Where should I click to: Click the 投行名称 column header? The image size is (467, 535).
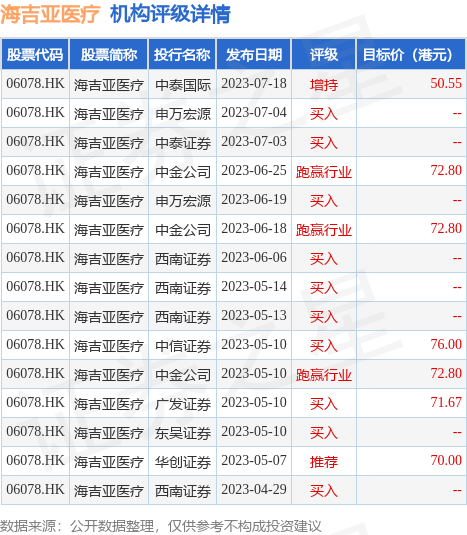pos(182,55)
